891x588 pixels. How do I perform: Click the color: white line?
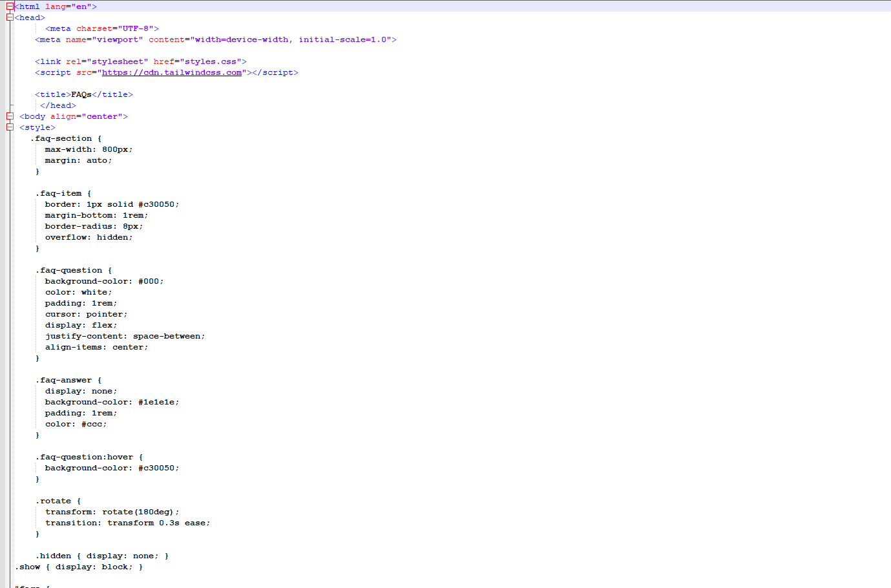coord(78,292)
